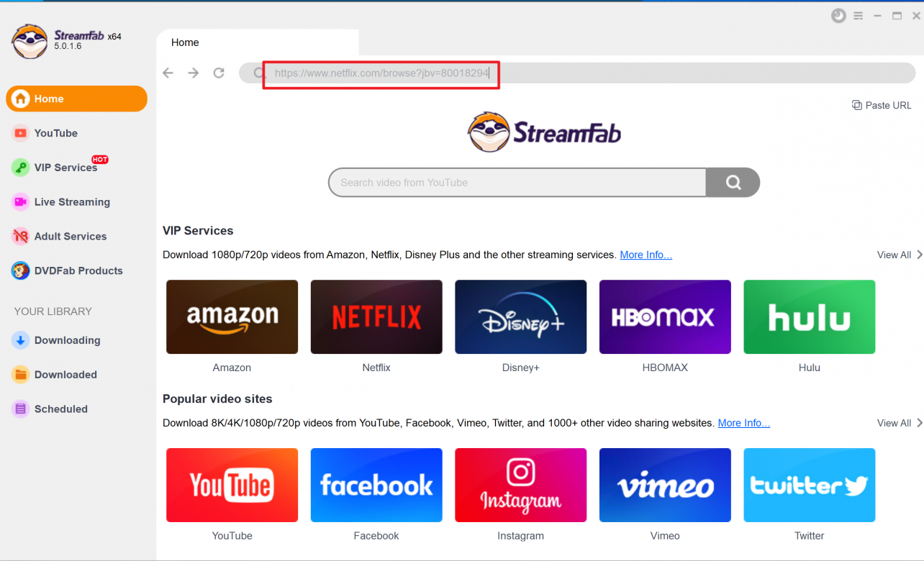Click the Paste URL button
The height and width of the screenshot is (561, 924).
[882, 105]
